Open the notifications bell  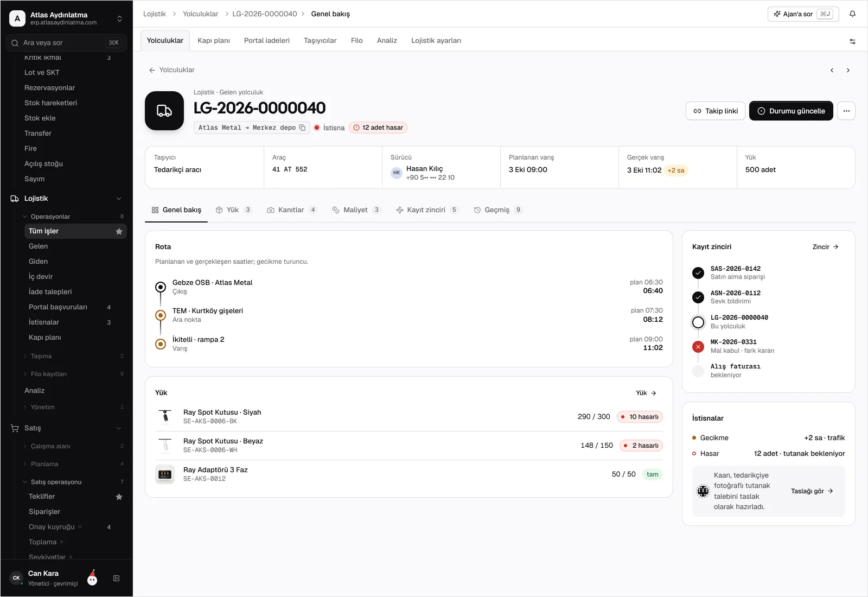coord(852,14)
